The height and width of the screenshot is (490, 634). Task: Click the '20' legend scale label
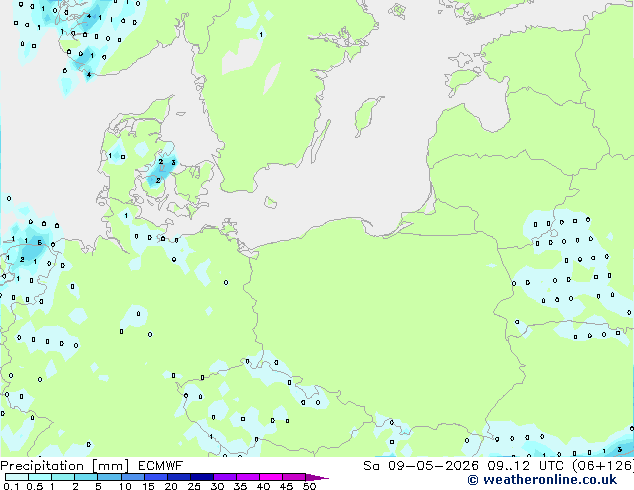click(171, 486)
